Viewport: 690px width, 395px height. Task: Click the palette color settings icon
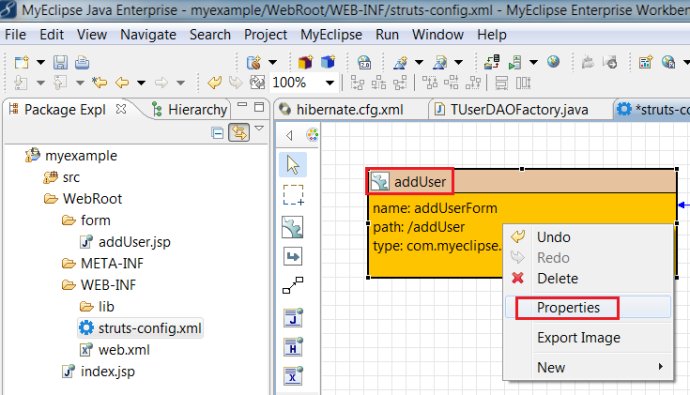[x=312, y=135]
